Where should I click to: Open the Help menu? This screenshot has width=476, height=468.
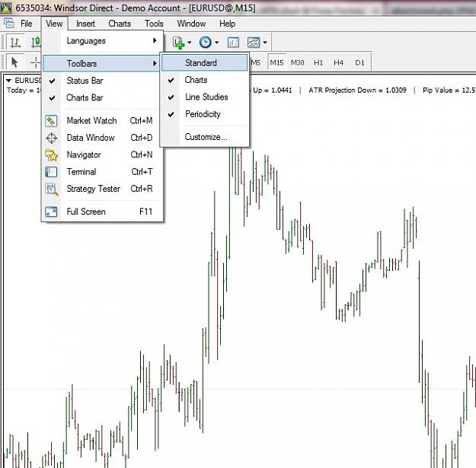coord(227,24)
